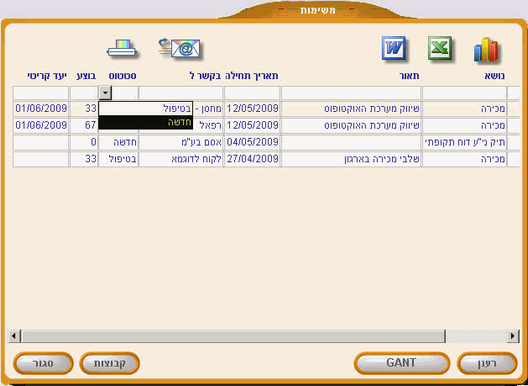Open the GANT chart button
Image resolution: width=528 pixels, height=386 pixels.
(402, 363)
